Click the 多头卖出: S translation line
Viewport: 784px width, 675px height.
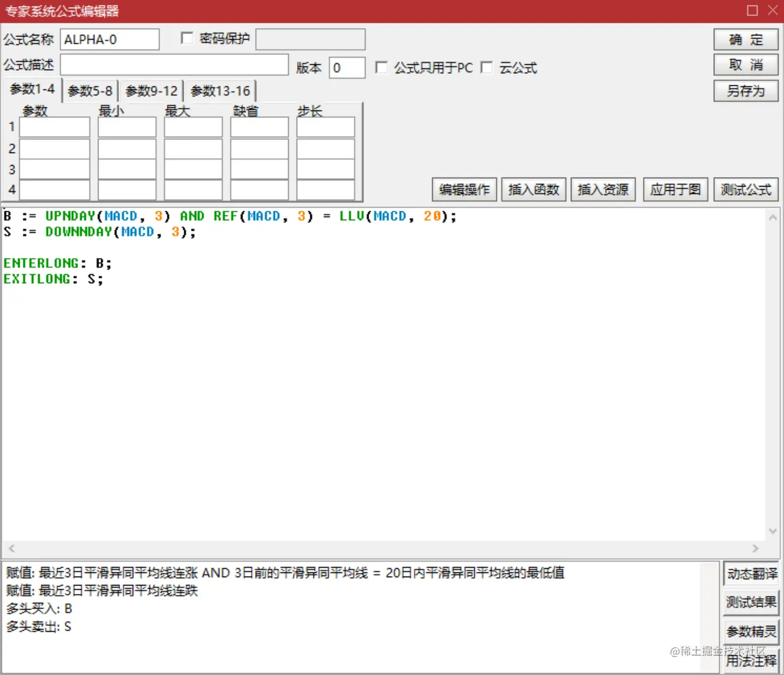(39, 626)
